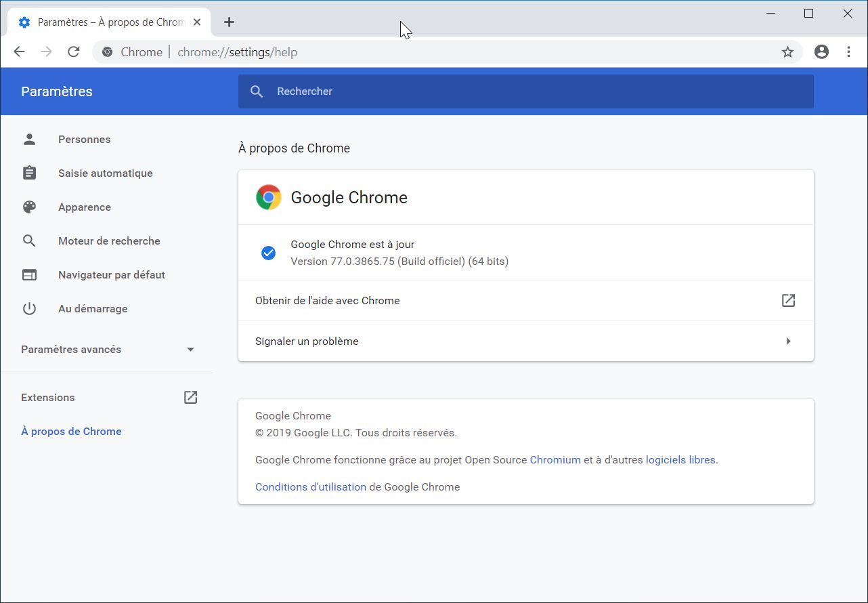Open Chrome's three-dot menu
This screenshot has height=603, width=868.
tap(848, 51)
